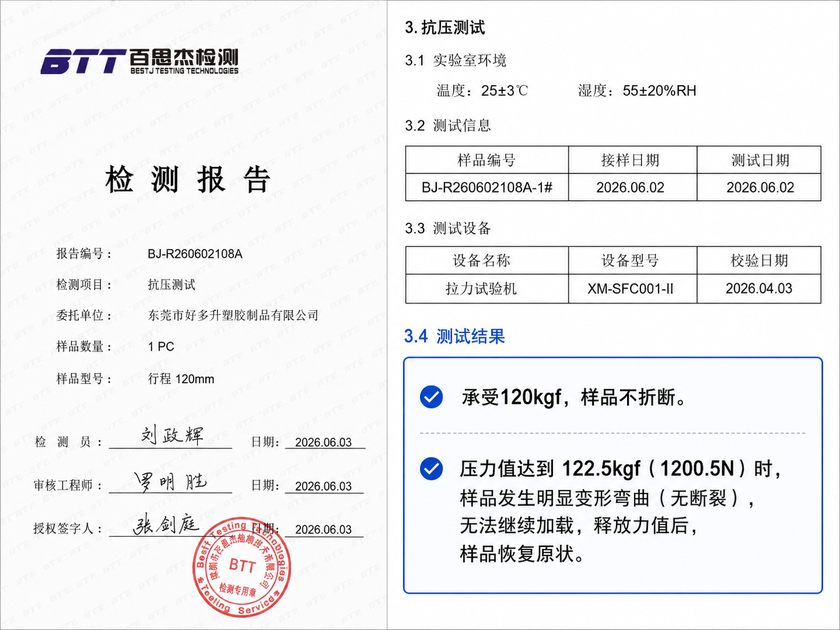The height and width of the screenshot is (630, 840).
Task: Click the 样品型号 label
Action: (84, 379)
